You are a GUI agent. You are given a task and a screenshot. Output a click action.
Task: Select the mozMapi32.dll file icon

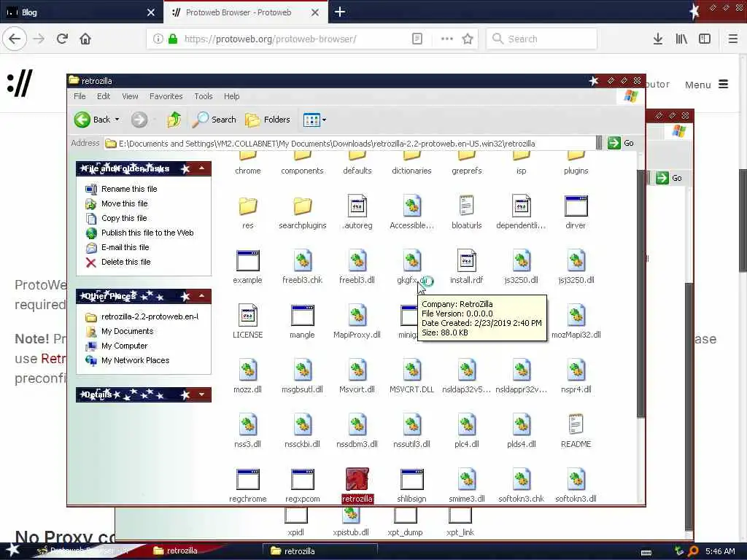click(576, 315)
